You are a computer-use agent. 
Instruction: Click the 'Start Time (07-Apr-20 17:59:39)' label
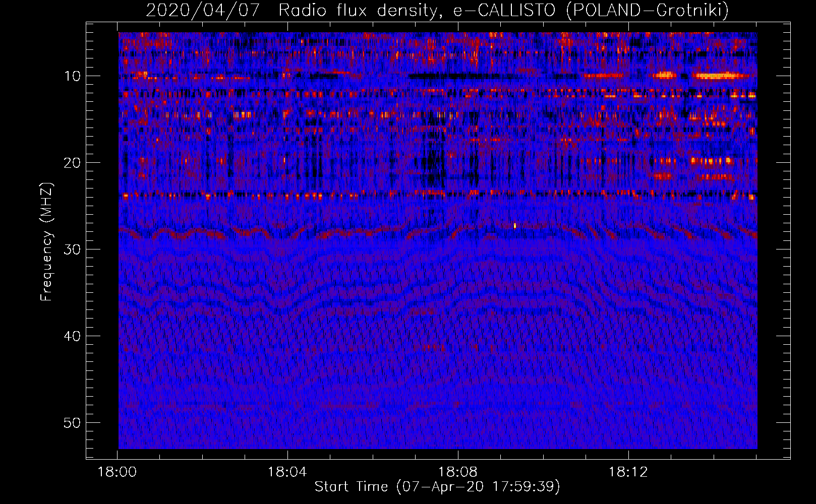pos(437,487)
